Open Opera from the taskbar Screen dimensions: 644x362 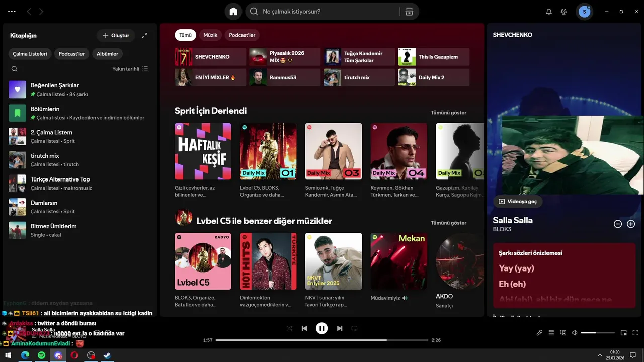click(74, 355)
